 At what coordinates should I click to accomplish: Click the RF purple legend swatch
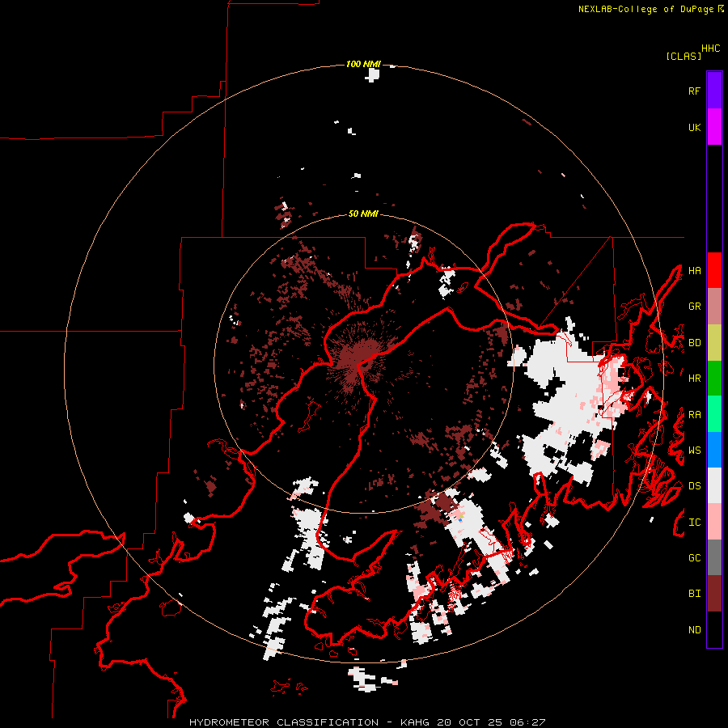pyautogui.click(x=714, y=91)
